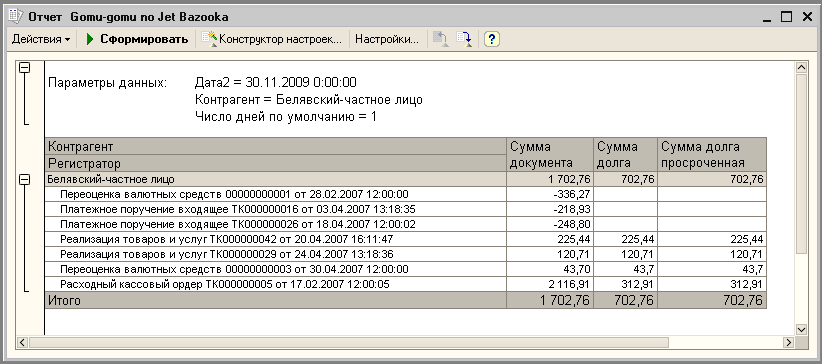Viewport: 822px width, 364px height.
Task: Click the Сформировать button
Action: [137, 39]
